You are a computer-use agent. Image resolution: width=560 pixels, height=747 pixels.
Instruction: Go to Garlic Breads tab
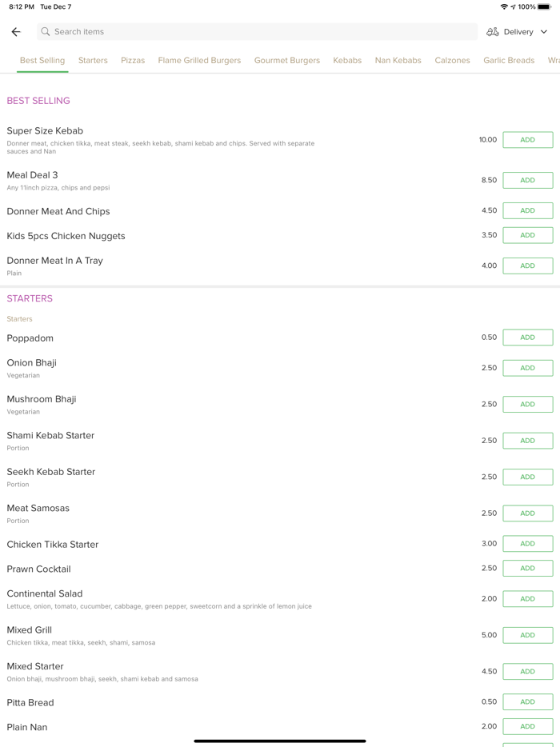click(509, 60)
